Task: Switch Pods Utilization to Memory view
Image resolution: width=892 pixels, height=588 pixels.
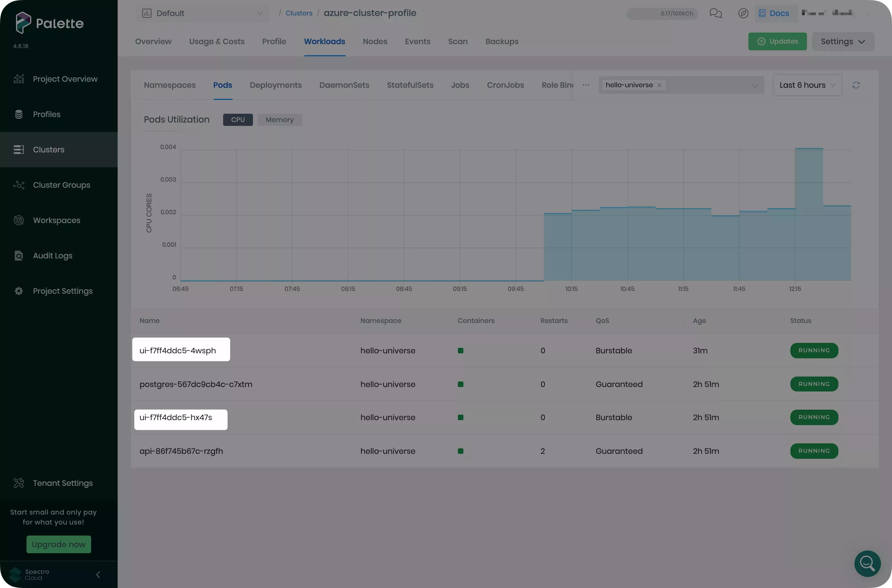Action: click(279, 120)
